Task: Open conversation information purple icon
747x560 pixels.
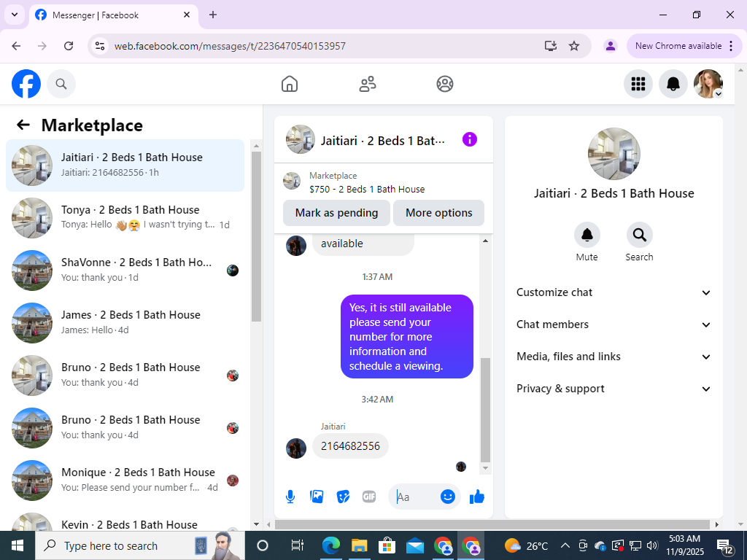Action: pos(469,139)
